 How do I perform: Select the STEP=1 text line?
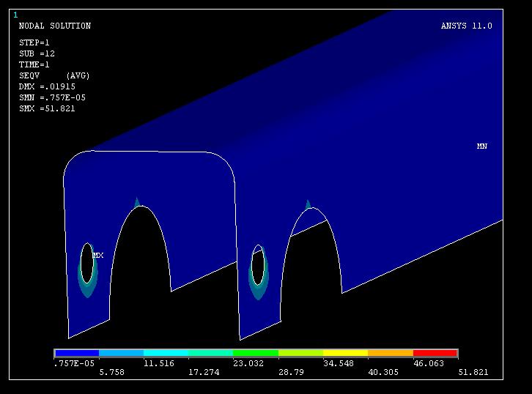tap(34, 42)
